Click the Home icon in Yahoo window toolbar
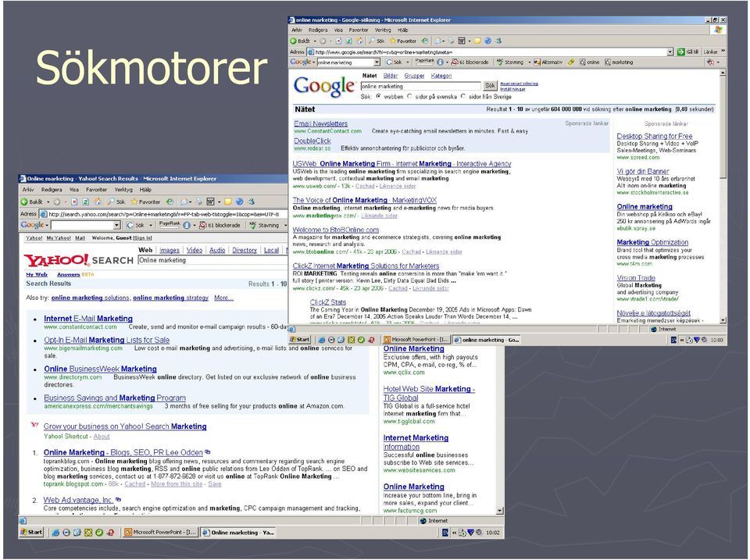This screenshot has height=560, width=750. pos(98,202)
